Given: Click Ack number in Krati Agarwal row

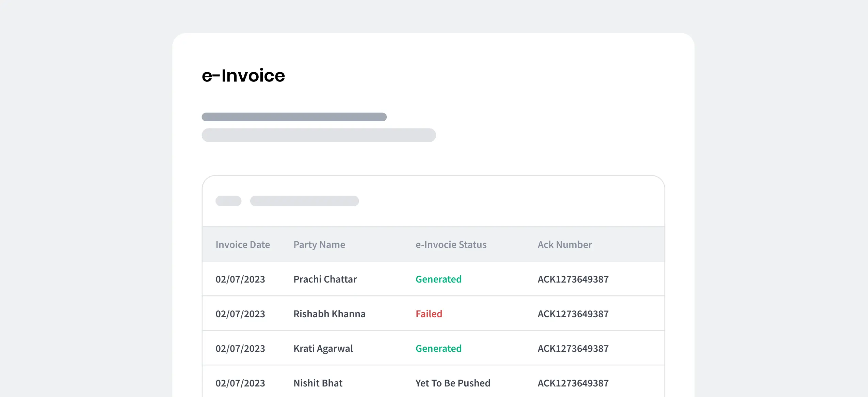Looking at the screenshot, I should point(573,349).
